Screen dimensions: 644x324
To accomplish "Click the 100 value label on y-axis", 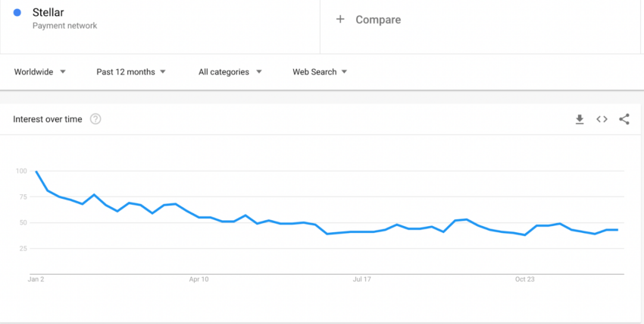I will click(21, 171).
